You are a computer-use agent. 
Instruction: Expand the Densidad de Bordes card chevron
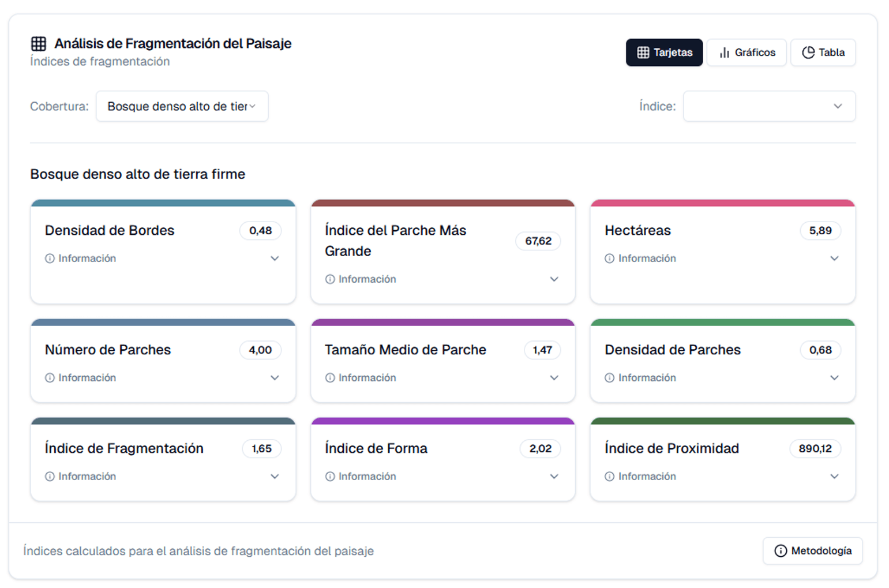pos(275,259)
